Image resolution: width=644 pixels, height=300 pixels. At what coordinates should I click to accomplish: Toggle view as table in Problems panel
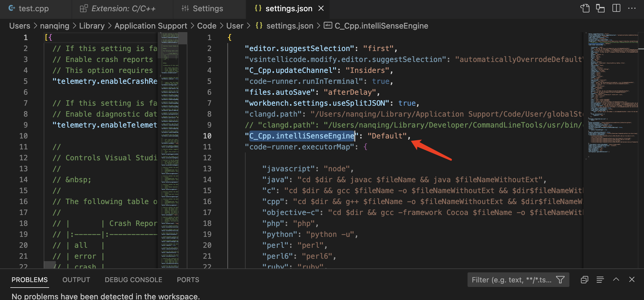(600, 280)
